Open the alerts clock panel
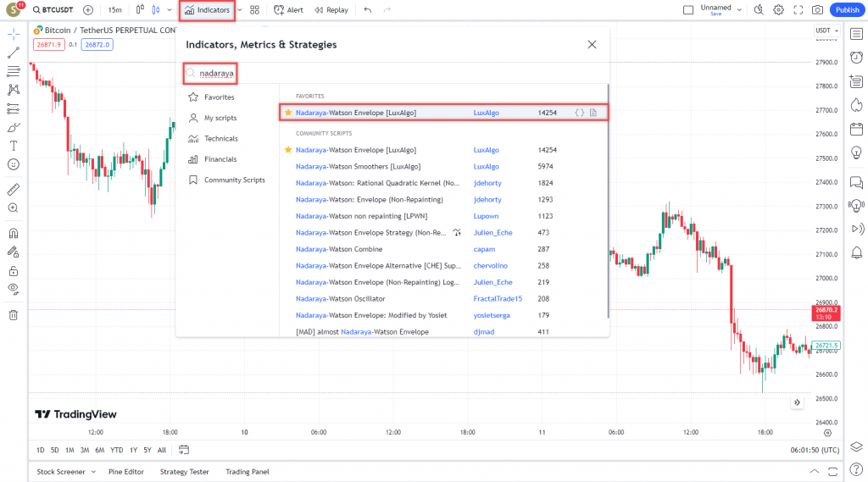 pos(856,57)
